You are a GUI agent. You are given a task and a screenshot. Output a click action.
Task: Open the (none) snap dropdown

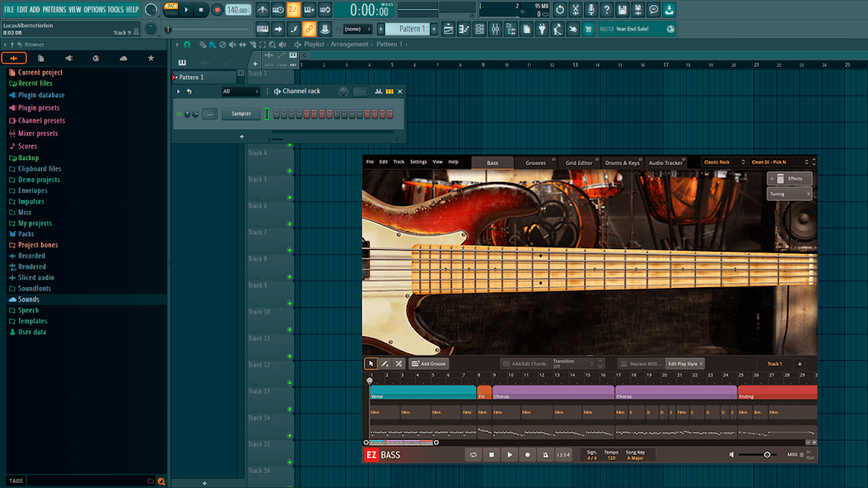pos(357,29)
